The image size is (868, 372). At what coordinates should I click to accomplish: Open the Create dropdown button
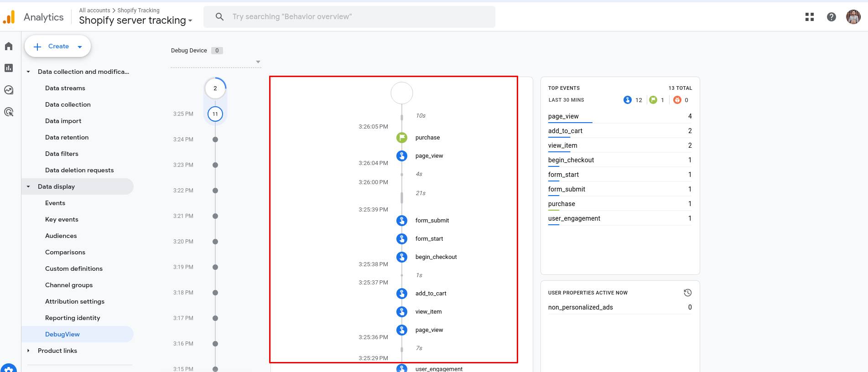click(x=57, y=46)
